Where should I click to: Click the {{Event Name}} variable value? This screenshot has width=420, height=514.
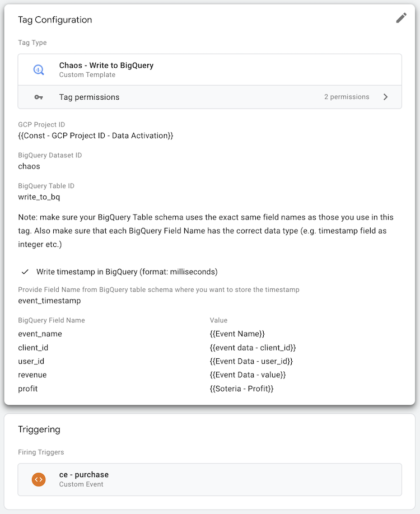point(237,334)
